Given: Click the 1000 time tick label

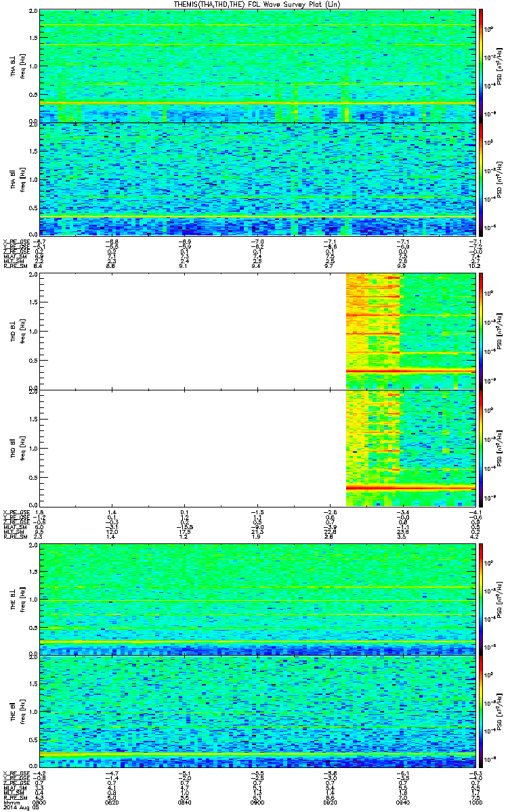Looking at the screenshot, I should (475, 803).
